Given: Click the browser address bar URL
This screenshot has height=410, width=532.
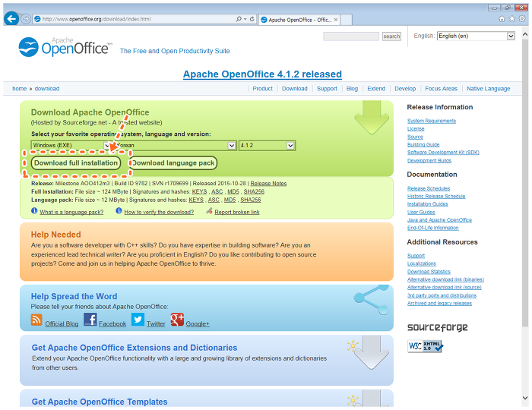Looking at the screenshot, I should point(96,19).
